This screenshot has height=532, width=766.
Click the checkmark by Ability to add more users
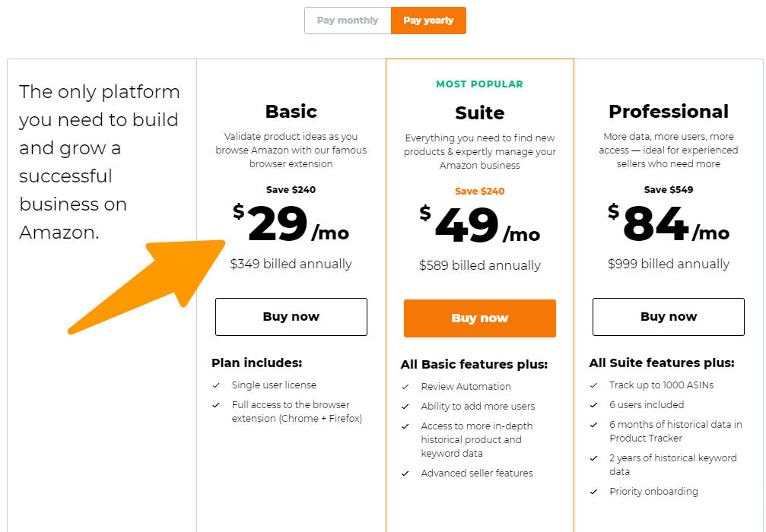point(405,407)
